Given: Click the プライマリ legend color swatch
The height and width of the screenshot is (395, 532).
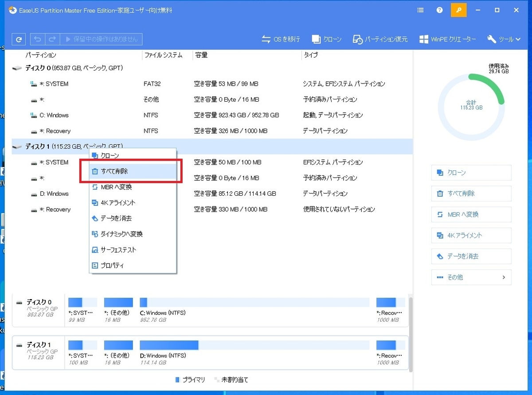Looking at the screenshot, I should click(x=177, y=380).
